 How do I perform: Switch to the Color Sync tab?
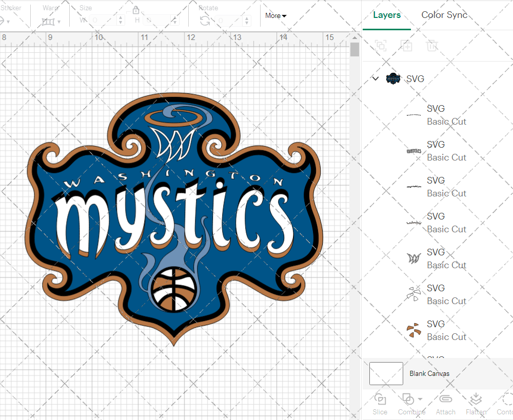click(x=444, y=15)
